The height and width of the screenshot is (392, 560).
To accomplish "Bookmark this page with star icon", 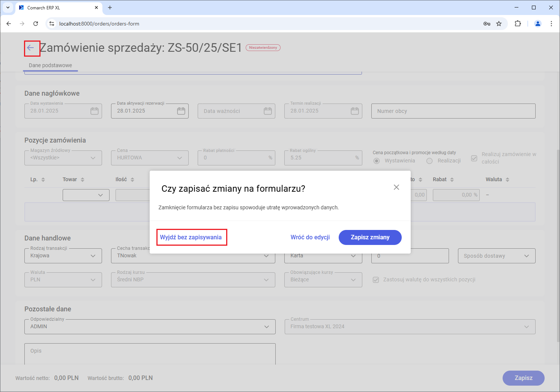I will click(x=499, y=24).
